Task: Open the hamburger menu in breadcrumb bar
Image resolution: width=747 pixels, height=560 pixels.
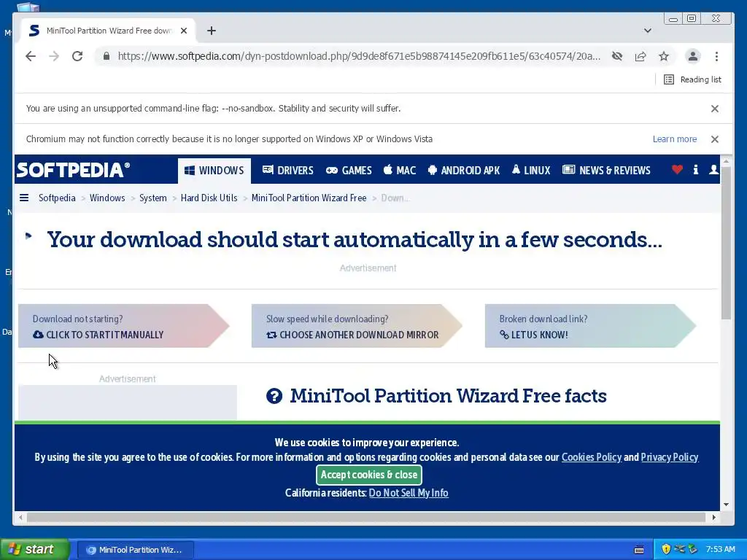Action: [24, 198]
